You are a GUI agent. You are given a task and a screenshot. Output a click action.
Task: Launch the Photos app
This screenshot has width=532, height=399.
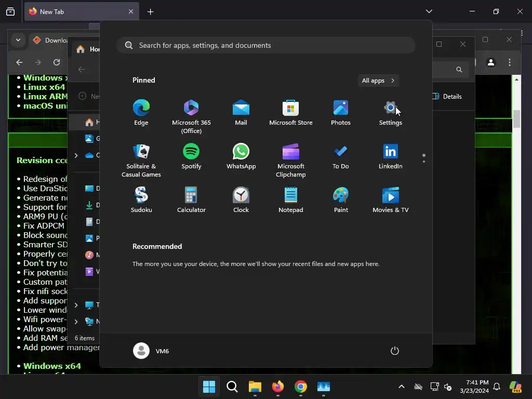pos(341,113)
